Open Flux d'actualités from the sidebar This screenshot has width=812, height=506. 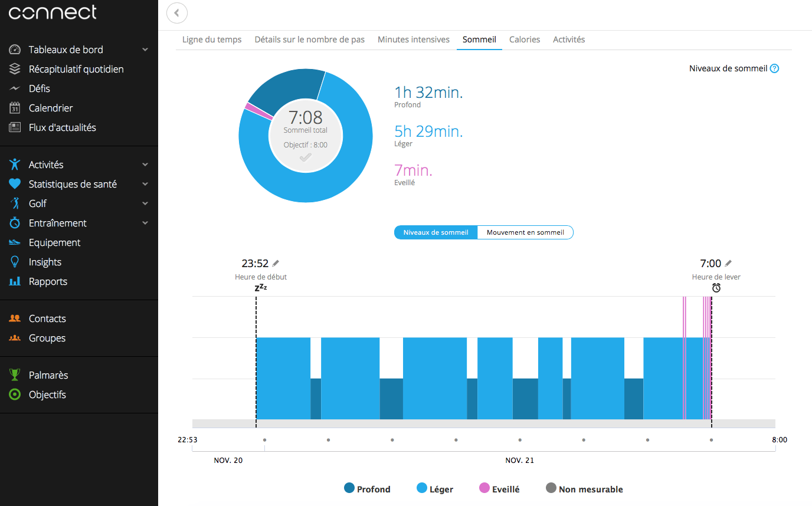14,127
